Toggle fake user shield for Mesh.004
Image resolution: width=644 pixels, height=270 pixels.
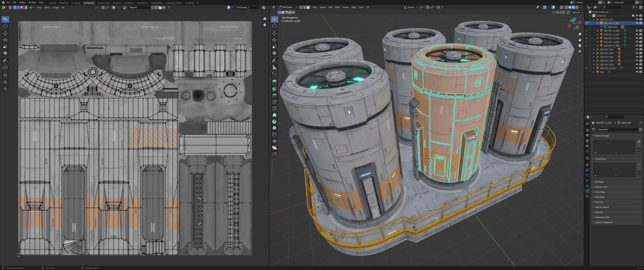coord(640,130)
